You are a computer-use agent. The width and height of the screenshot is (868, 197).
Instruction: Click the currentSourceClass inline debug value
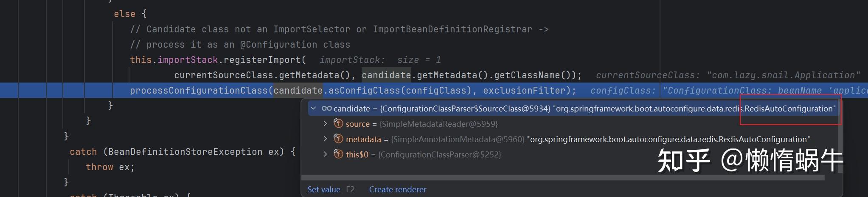728,75
